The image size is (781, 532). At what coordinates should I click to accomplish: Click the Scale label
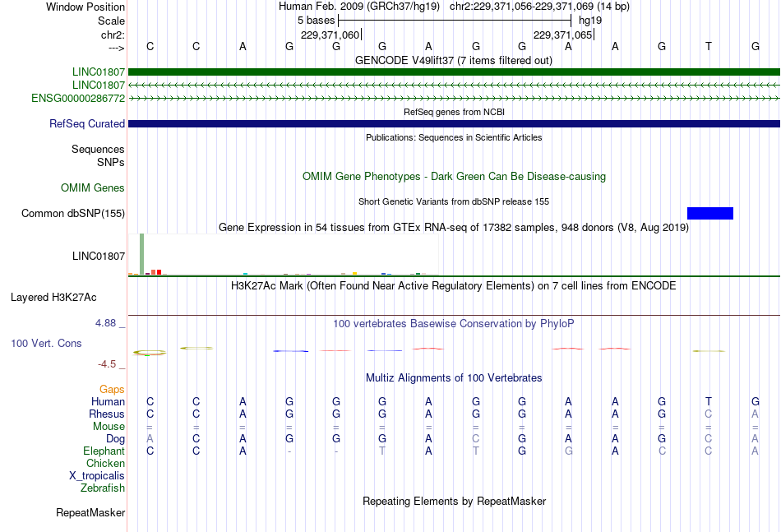pos(111,21)
